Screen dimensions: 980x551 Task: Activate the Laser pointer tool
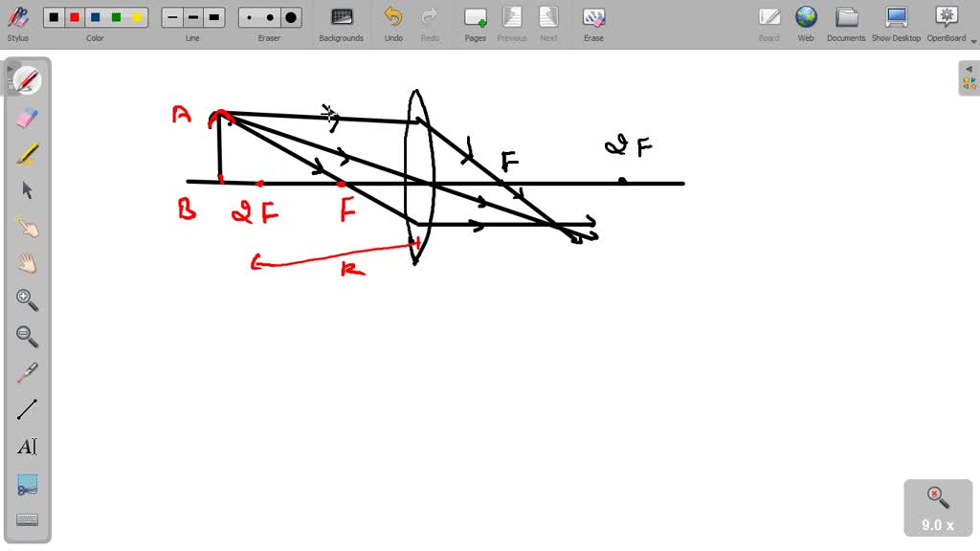point(26,371)
